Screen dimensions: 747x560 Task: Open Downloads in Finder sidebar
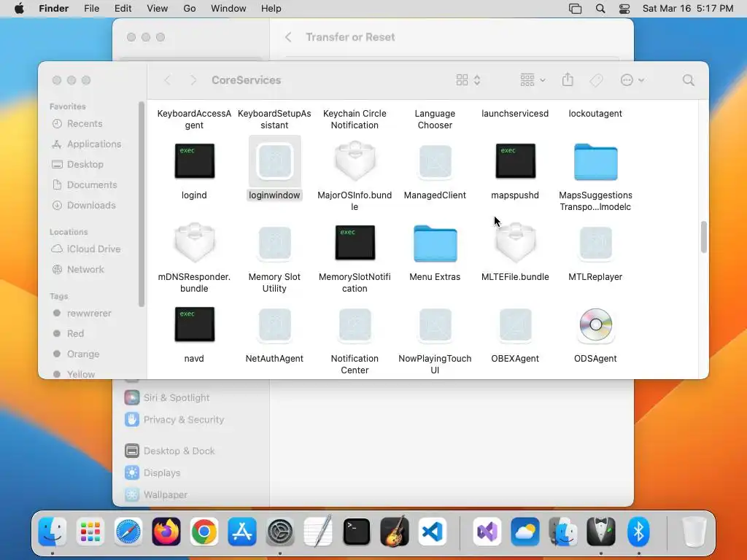(x=91, y=206)
